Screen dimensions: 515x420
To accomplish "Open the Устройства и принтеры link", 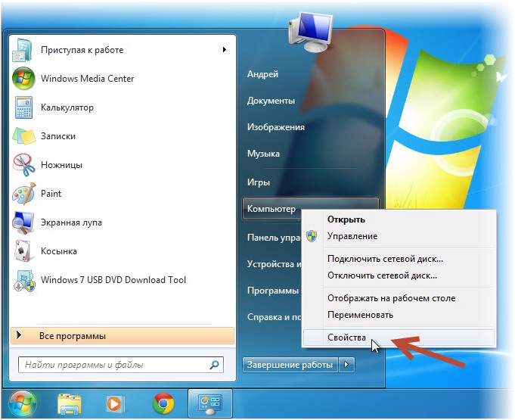I will pyautogui.click(x=275, y=264).
